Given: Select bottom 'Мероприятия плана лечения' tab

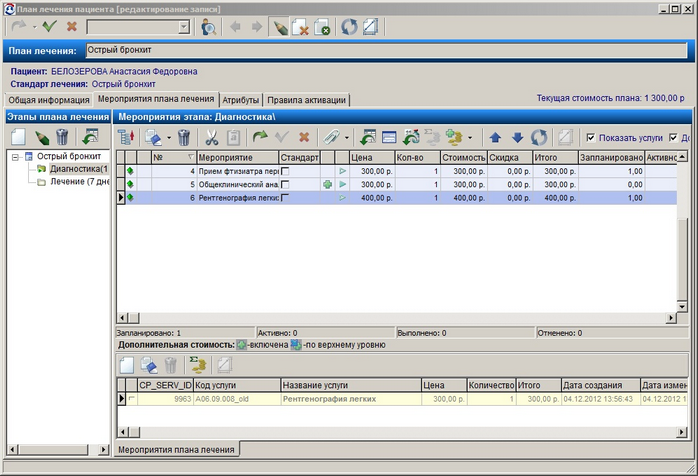Looking at the screenshot, I should coord(176,449).
